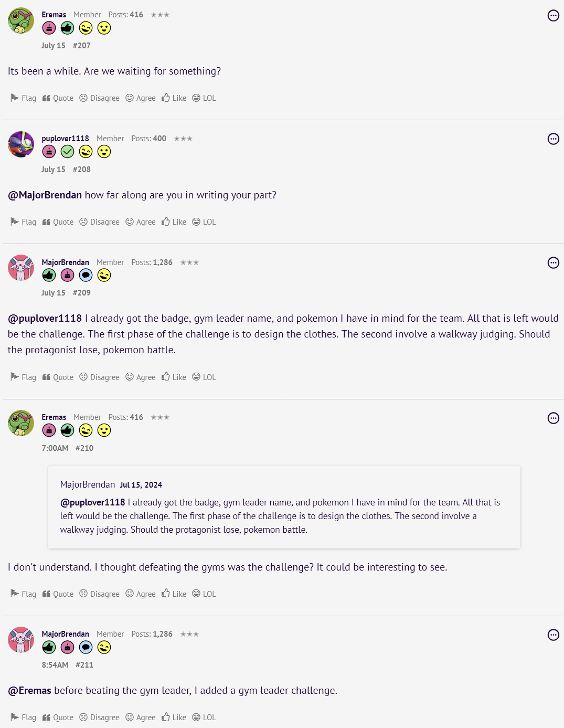Click Disagree on MajorBrendan's post #209

click(99, 377)
